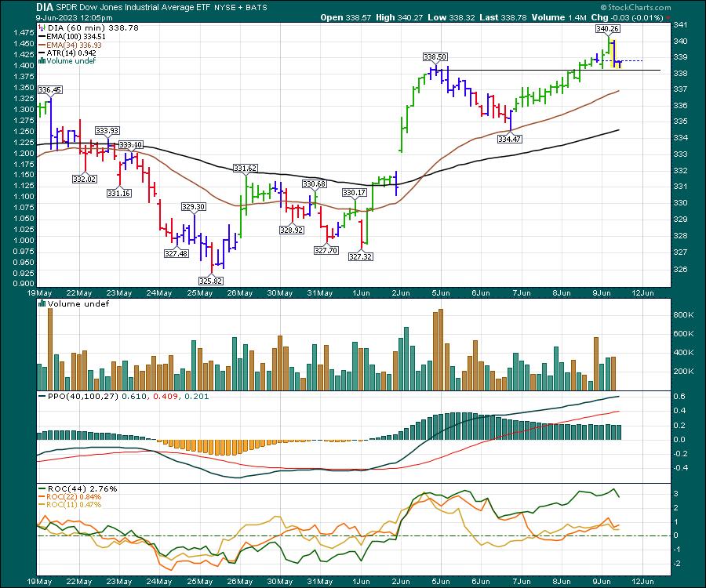The image size is (706, 588).
Task: Click the 325.82 low price label
Action: [x=210, y=280]
